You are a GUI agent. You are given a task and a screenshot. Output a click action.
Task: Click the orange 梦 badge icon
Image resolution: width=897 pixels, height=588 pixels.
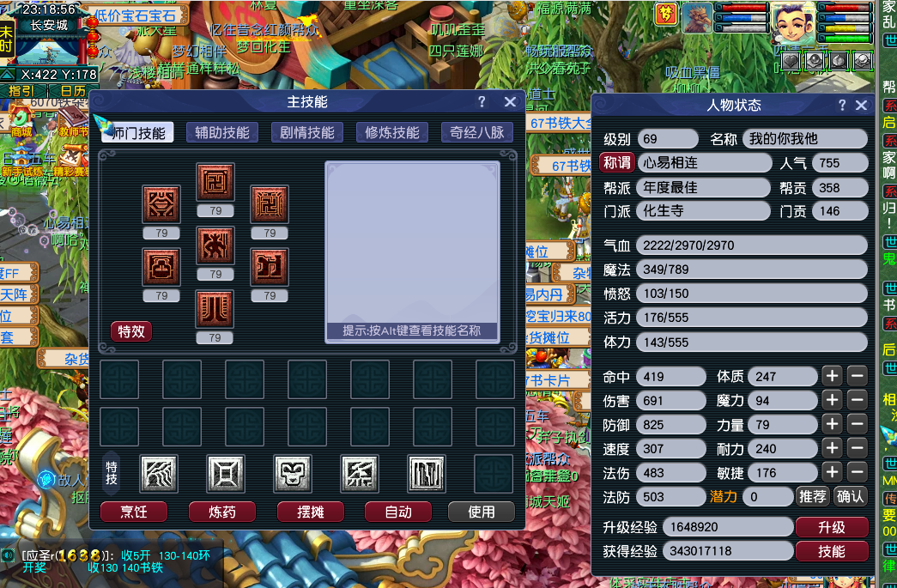point(665,14)
